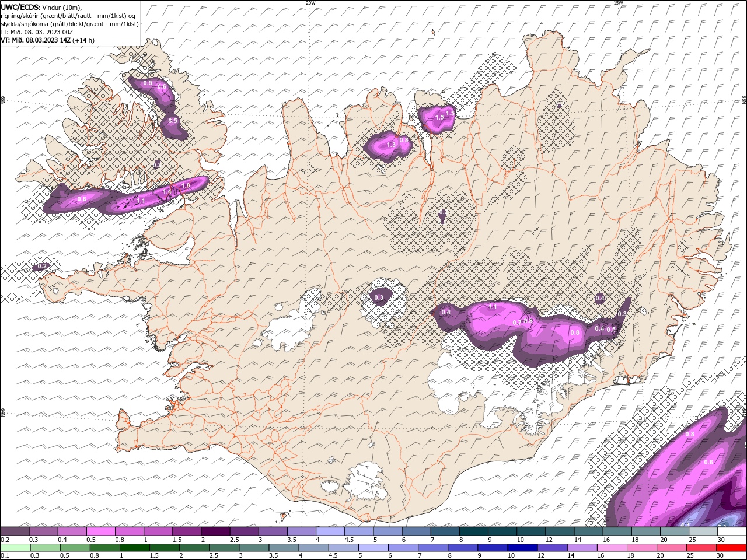Screen dimensions: 747x560
Task: Click the top-row legend swatch between 3.5 and 4
Action: [x=301, y=531]
